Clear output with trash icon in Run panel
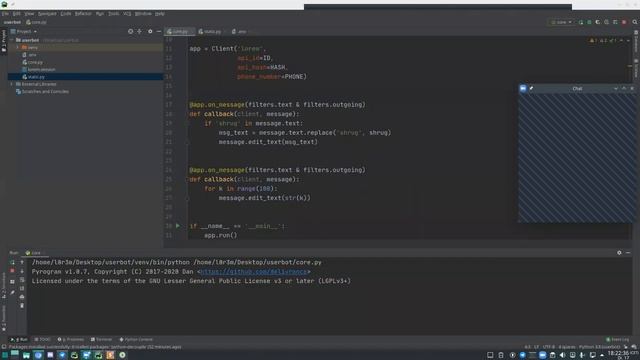 coord(22,305)
